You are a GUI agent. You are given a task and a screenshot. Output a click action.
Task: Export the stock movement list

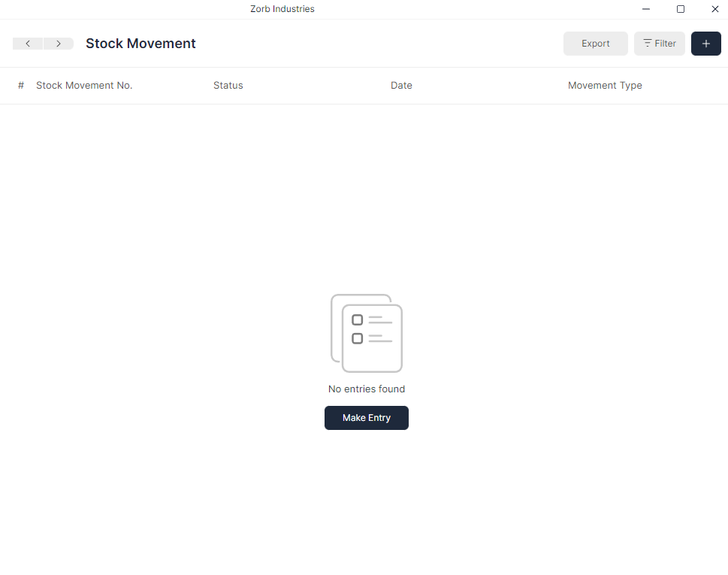coord(595,43)
